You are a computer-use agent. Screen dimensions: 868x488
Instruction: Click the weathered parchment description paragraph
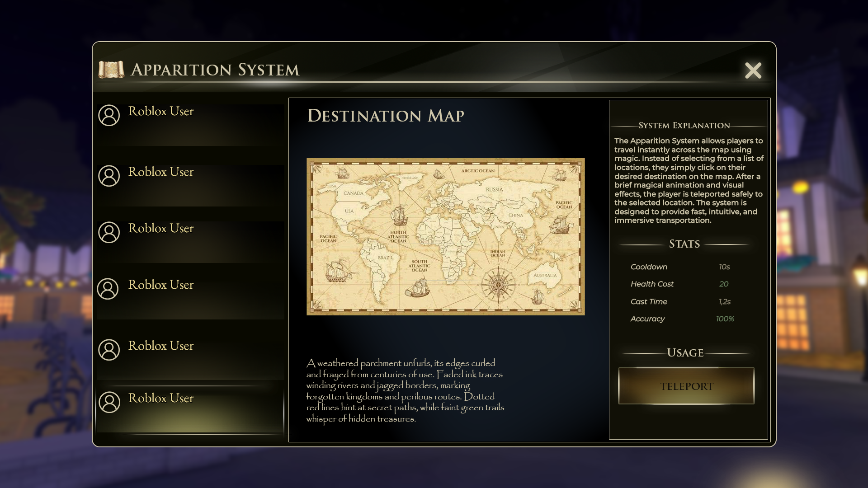click(x=405, y=391)
